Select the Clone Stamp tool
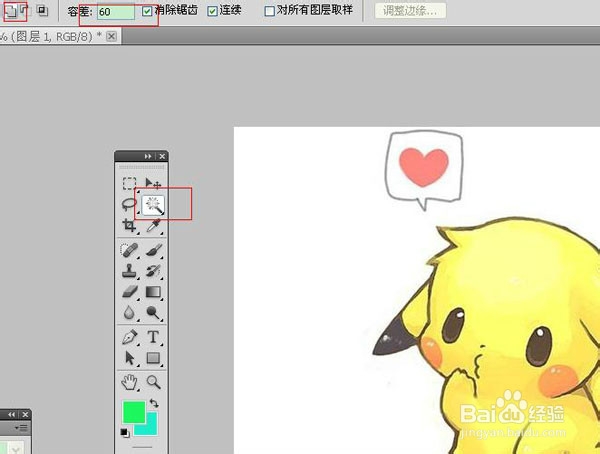The width and height of the screenshot is (600, 454). (129, 271)
